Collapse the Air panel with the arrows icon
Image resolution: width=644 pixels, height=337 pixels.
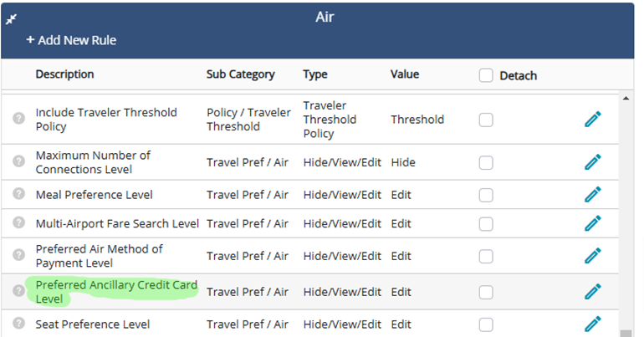(x=11, y=19)
